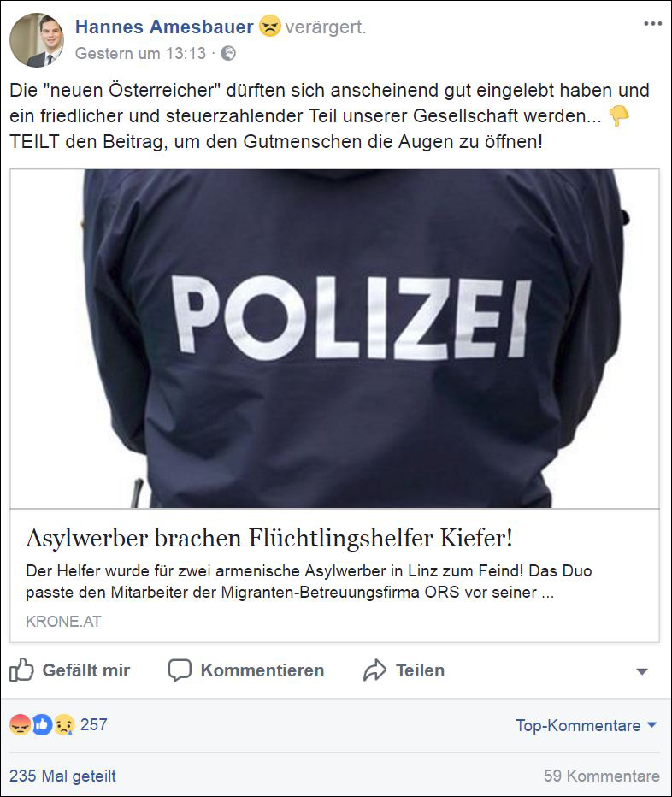Click the KRONE.AT source link

63,621
